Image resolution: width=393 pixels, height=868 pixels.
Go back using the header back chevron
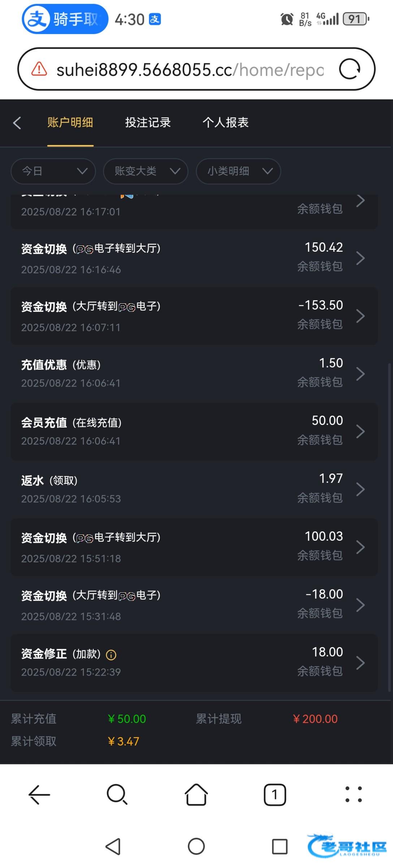[17, 123]
